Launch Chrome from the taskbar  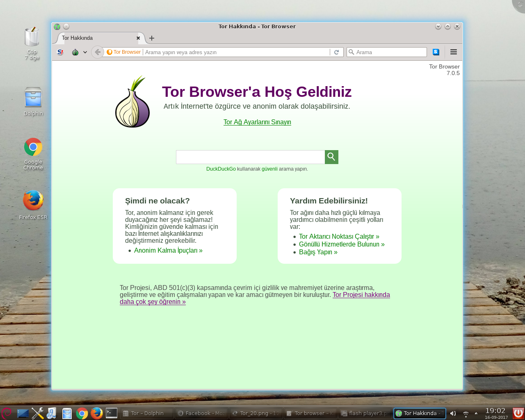(82, 413)
